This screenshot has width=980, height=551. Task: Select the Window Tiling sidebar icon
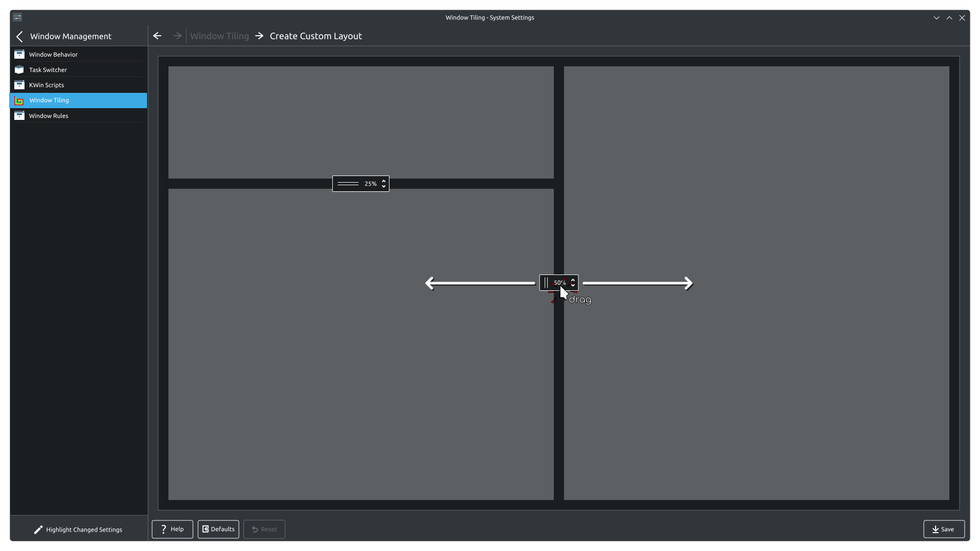coord(19,101)
